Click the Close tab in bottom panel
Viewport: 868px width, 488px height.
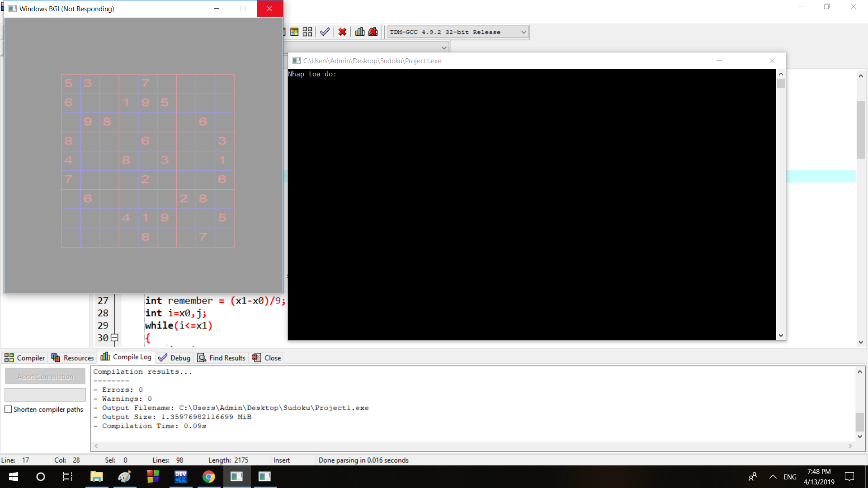[x=267, y=358]
